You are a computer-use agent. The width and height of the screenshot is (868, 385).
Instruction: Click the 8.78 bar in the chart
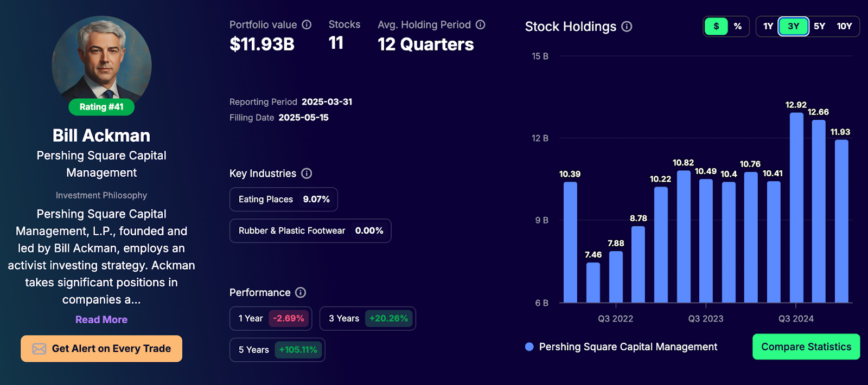click(x=638, y=264)
